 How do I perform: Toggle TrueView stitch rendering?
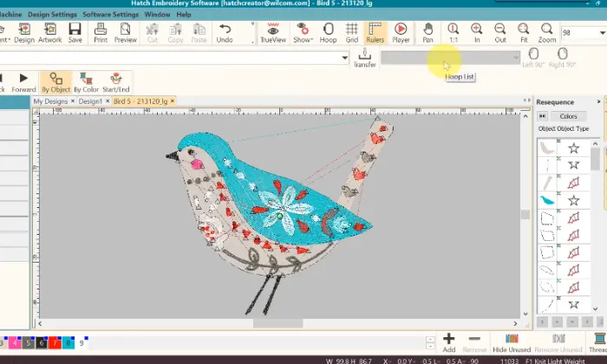click(273, 32)
